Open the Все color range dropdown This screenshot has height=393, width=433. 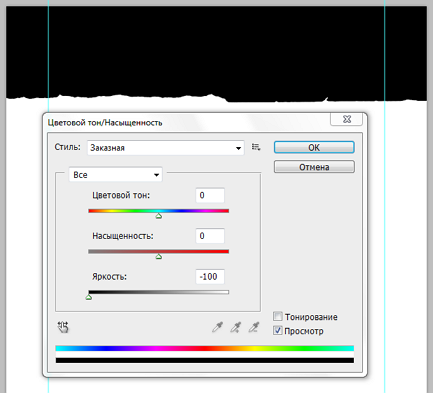115,175
